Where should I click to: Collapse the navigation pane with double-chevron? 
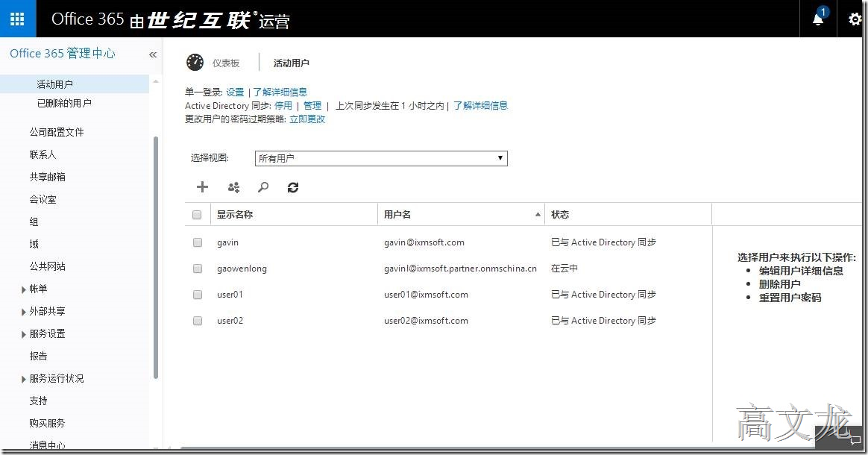153,54
